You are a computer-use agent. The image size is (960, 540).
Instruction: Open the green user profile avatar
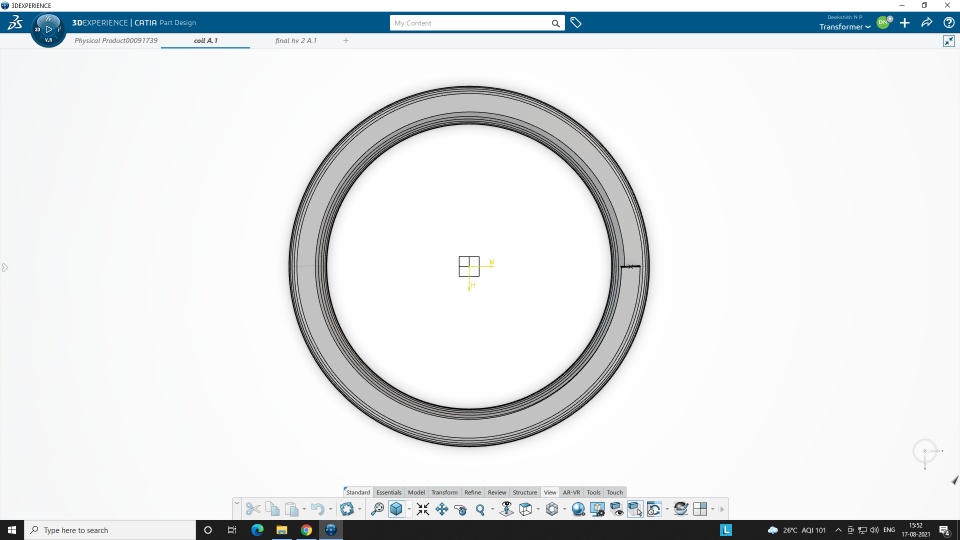pyautogui.click(x=883, y=23)
